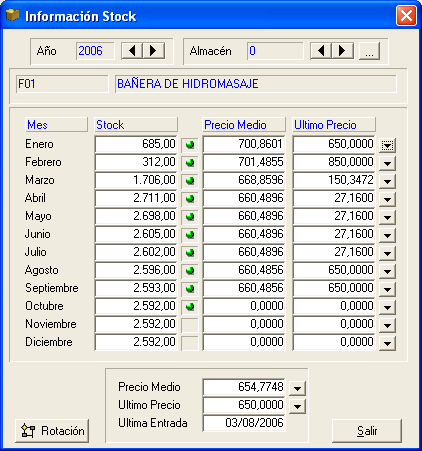Click the empty indicator box for Noviembre
This screenshot has height=451, width=422.
tap(190, 325)
